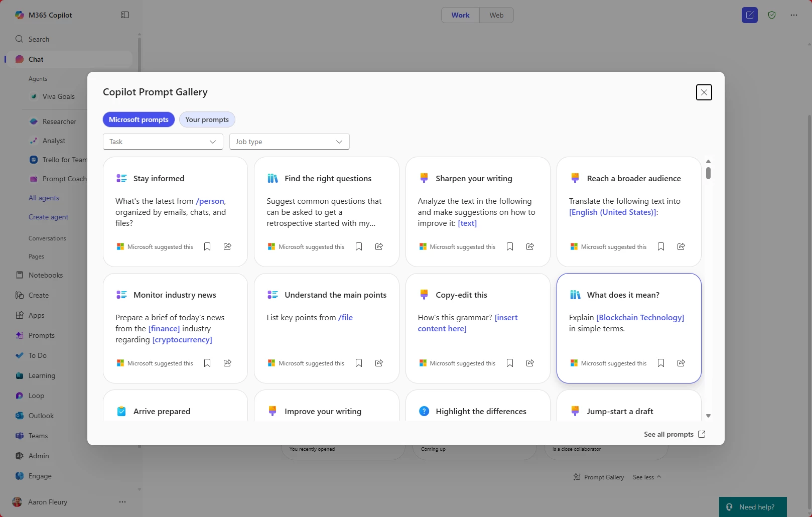This screenshot has width=812, height=517.
Task: Open the top-right more options menu
Action: pos(794,15)
